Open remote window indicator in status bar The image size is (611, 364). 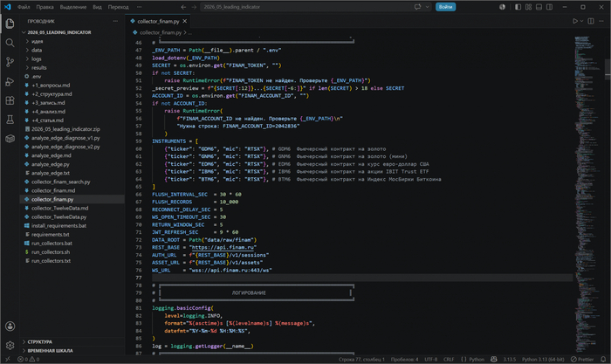tap(7, 360)
